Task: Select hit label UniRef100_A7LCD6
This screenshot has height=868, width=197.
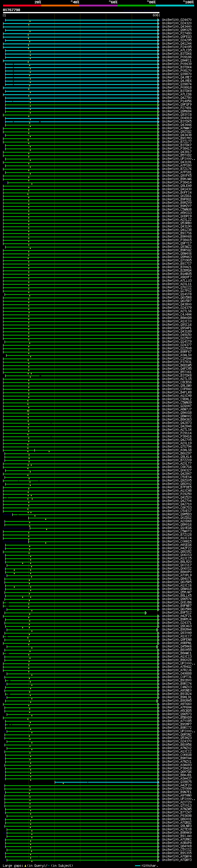Action: (x=177, y=94)
